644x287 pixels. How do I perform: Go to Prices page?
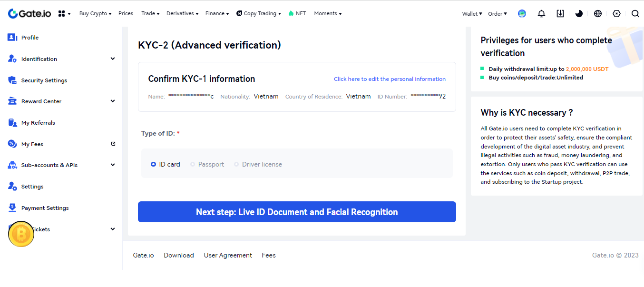tap(126, 13)
